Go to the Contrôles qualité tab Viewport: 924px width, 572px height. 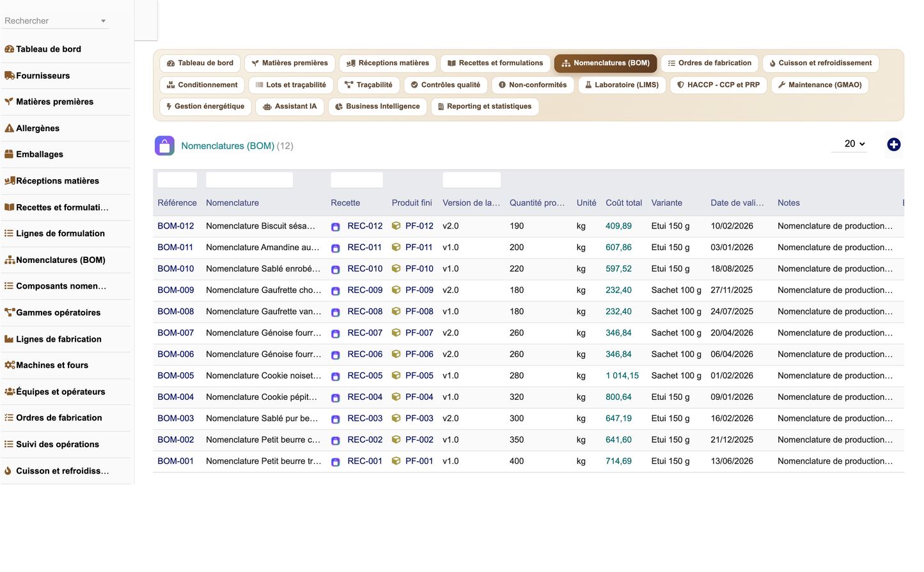[x=445, y=85]
